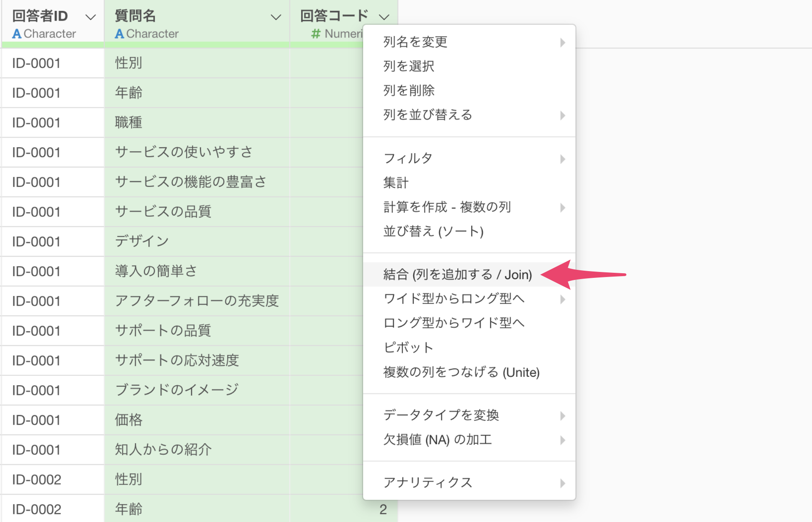Click 複数の列をつなげる (Unite) entry

coord(461,372)
